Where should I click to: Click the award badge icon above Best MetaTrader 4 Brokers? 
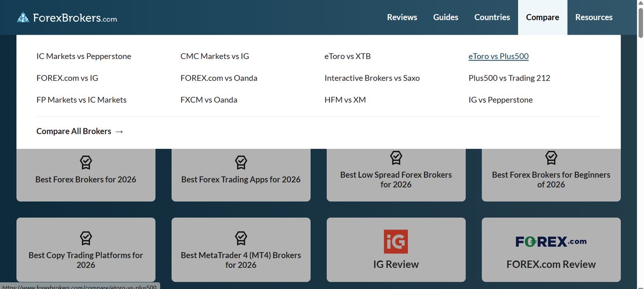(241, 238)
